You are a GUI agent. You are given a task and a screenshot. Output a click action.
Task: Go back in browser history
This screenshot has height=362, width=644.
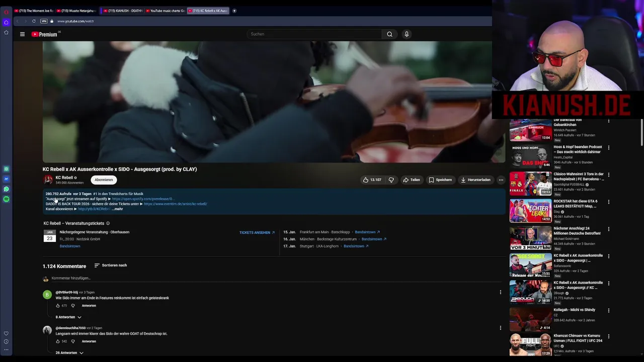17,21
